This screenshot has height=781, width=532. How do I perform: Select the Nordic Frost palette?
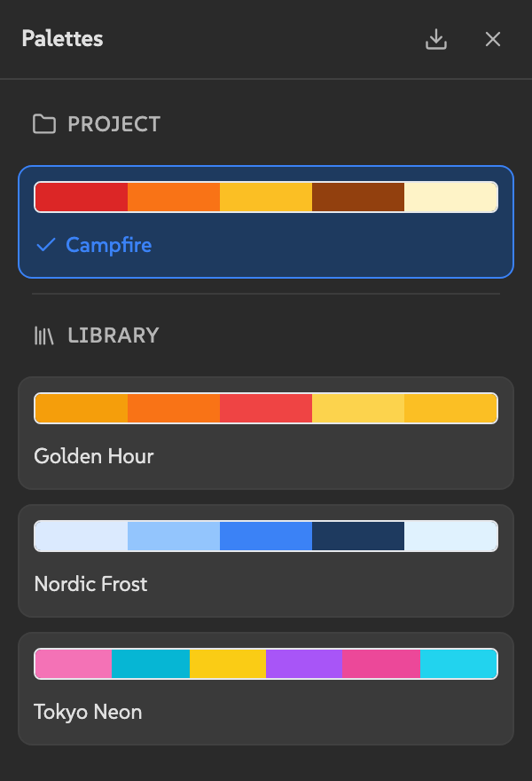[x=266, y=559]
